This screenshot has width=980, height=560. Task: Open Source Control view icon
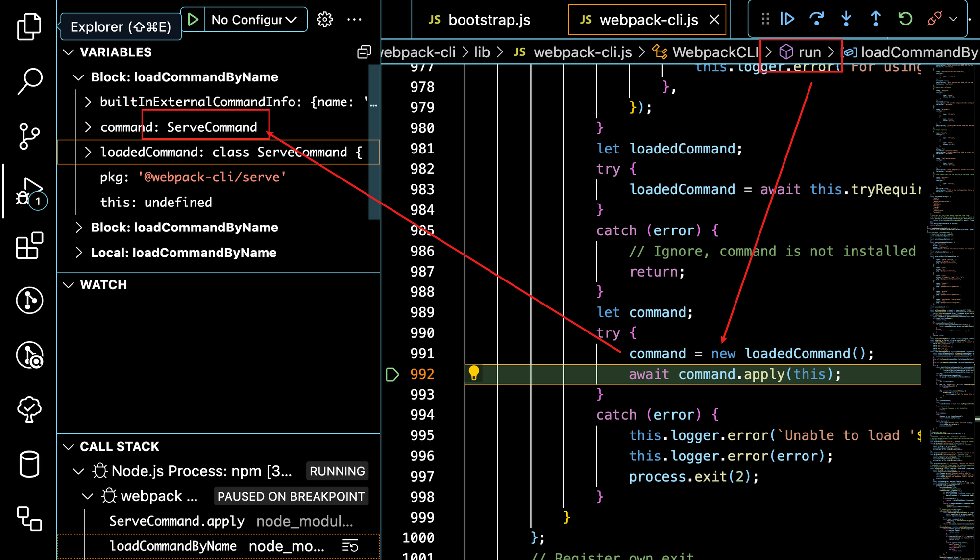pyautogui.click(x=29, y=136)
